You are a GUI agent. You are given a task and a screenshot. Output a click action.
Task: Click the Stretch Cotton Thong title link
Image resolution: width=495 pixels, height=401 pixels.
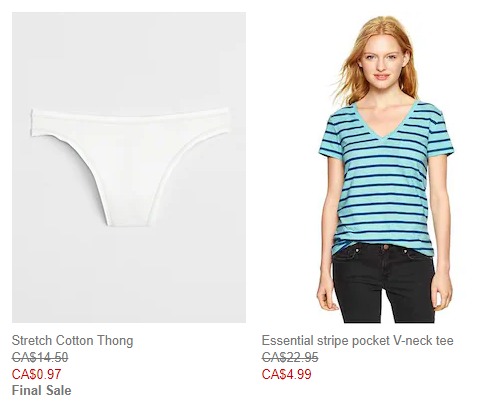pos(72,341)
